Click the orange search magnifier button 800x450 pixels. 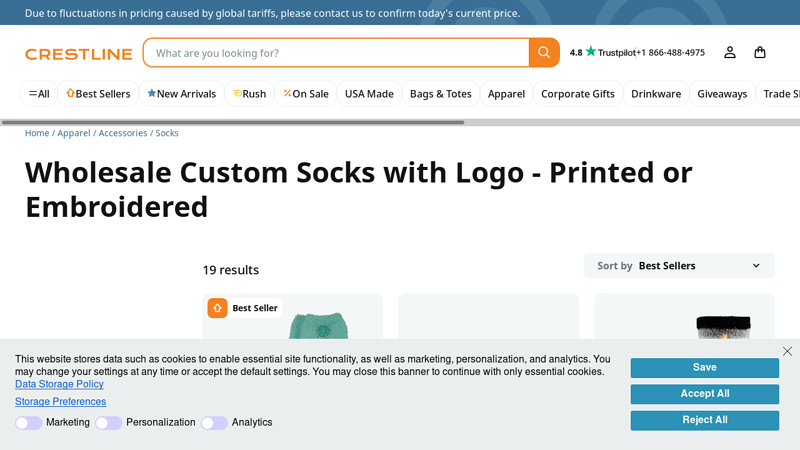click(544, 53)
